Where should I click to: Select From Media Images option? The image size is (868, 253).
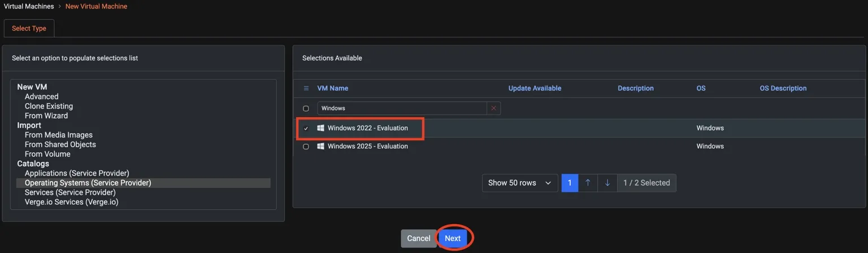[x=59, y=135]
